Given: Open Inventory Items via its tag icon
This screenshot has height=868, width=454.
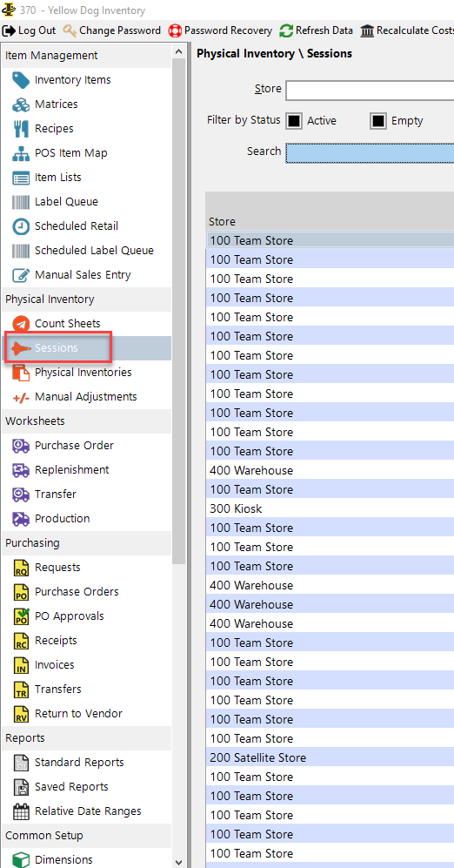Looking at the screenshot, I should (21, 80).
